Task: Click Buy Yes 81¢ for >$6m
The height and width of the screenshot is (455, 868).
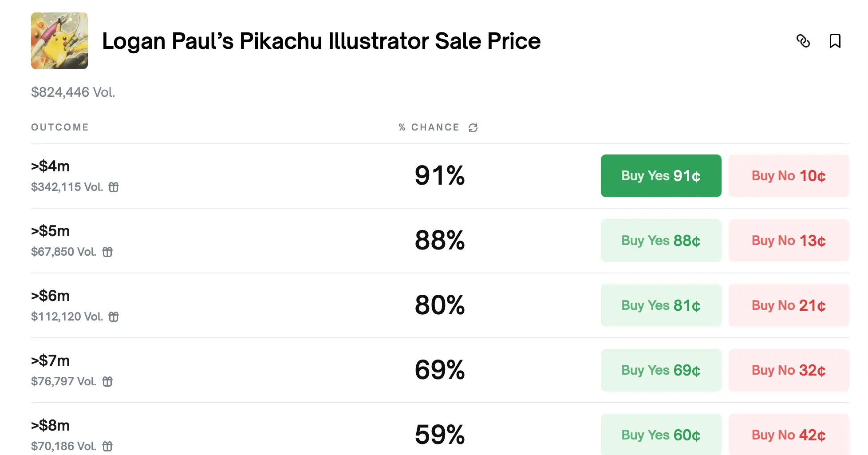Action: tap(661, 305)
